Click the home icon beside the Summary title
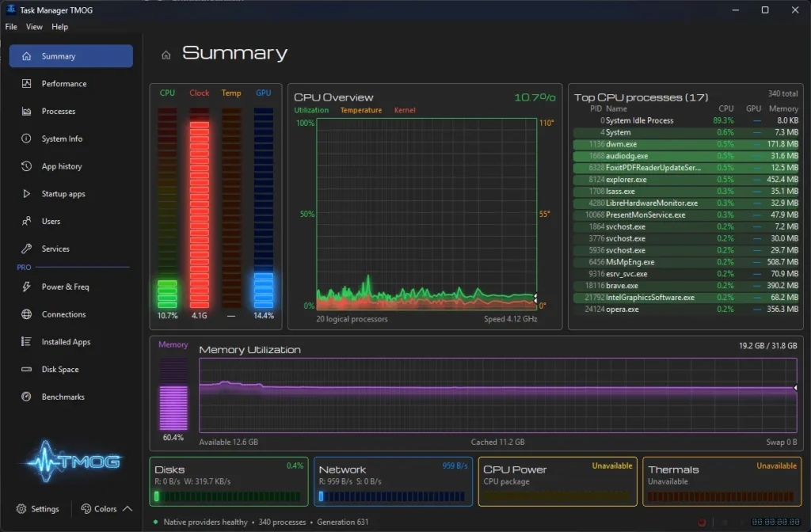This screenshot has width=811, height=532. pos(166,55)
